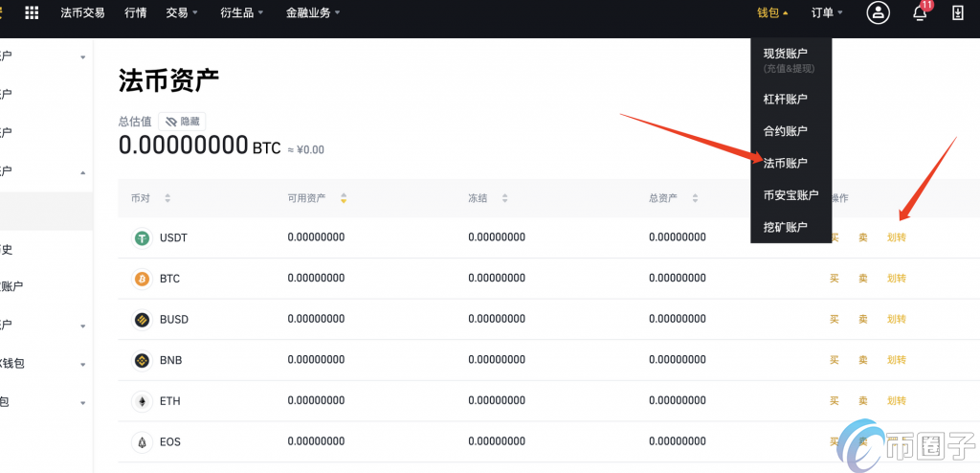
Task: Click EOS row 冻结 value 0.00000000
Action: [497, 442]
